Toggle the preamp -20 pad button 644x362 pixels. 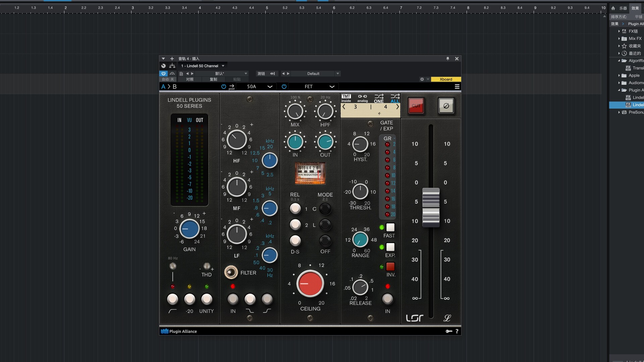[190, 299]
